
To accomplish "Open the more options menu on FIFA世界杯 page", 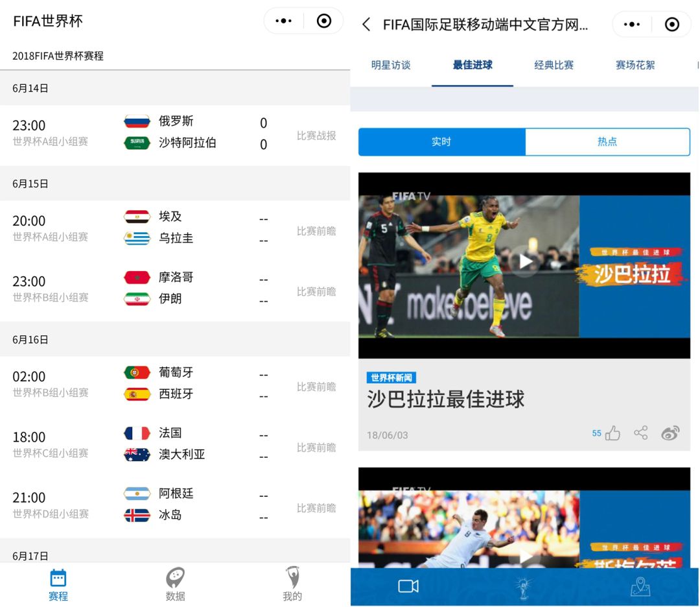I will pyautogui.click(x=283, y=20).
